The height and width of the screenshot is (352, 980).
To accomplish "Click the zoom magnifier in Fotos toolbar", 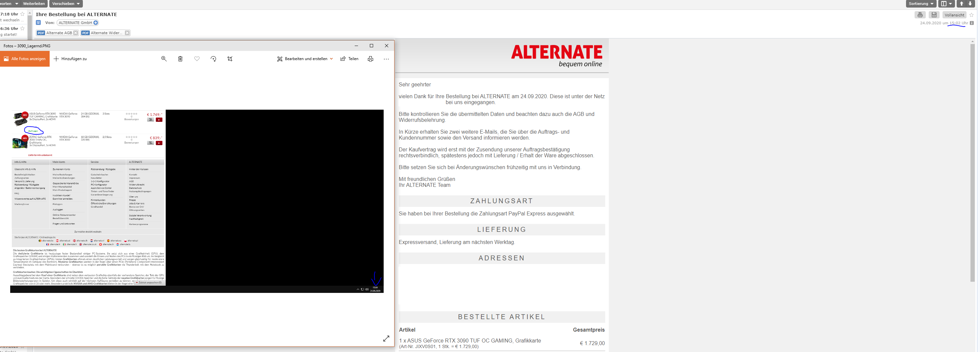I will pos(164,58).
